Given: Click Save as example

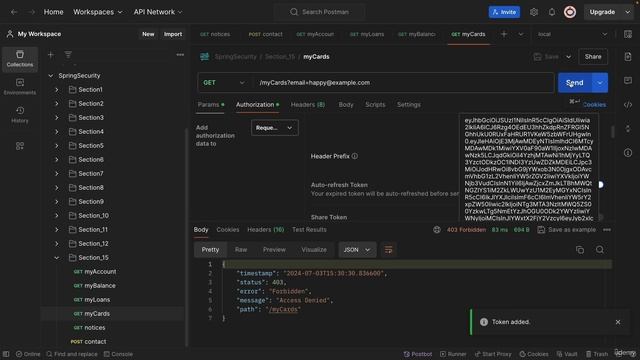Looking at the screenshot, I should [567, 230].
